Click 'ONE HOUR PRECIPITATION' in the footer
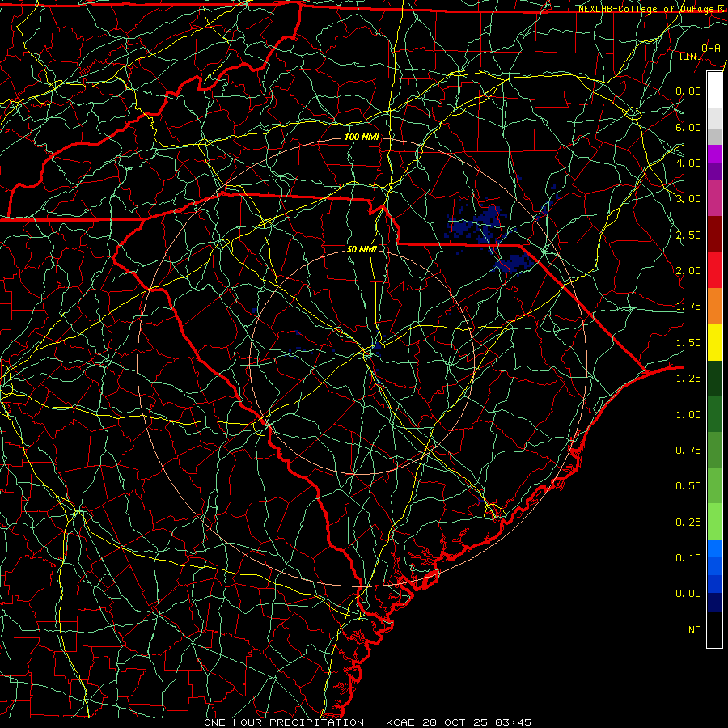 284,722
